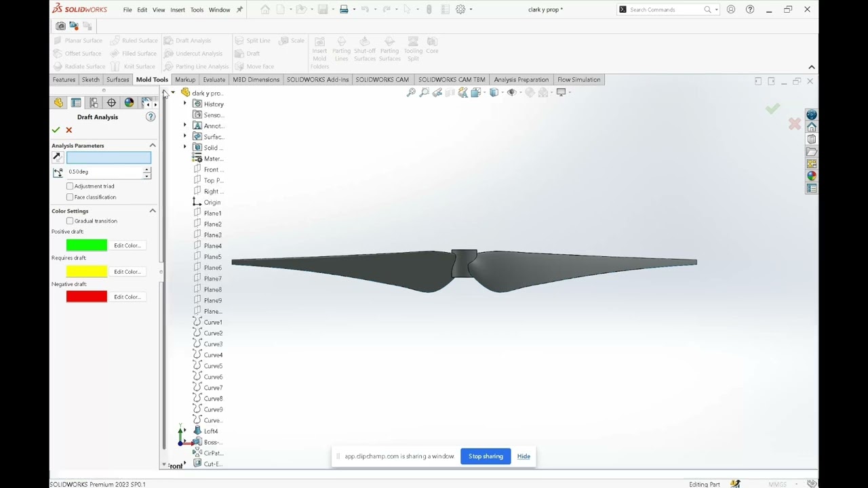Open the Display Style cube icon
Image resolution: width=868 pixels, height=488 pixels.
(495, 92)
